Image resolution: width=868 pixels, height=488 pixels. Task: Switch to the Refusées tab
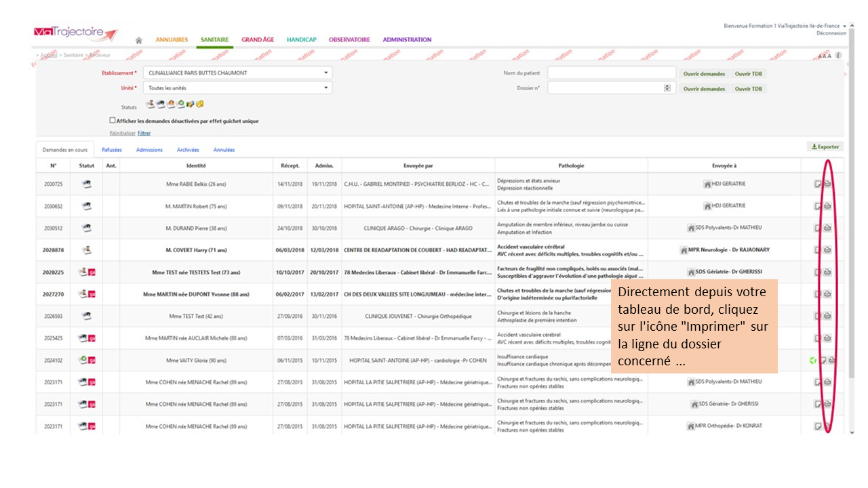pos(112,150)
